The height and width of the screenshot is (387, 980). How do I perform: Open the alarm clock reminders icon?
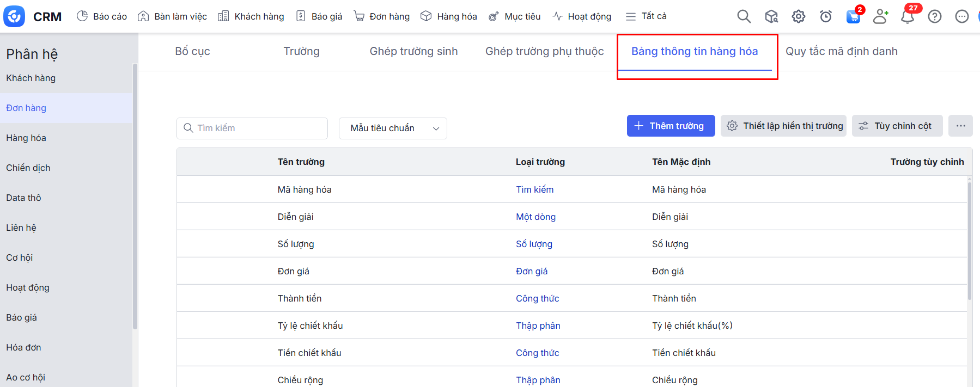point(825,16)
